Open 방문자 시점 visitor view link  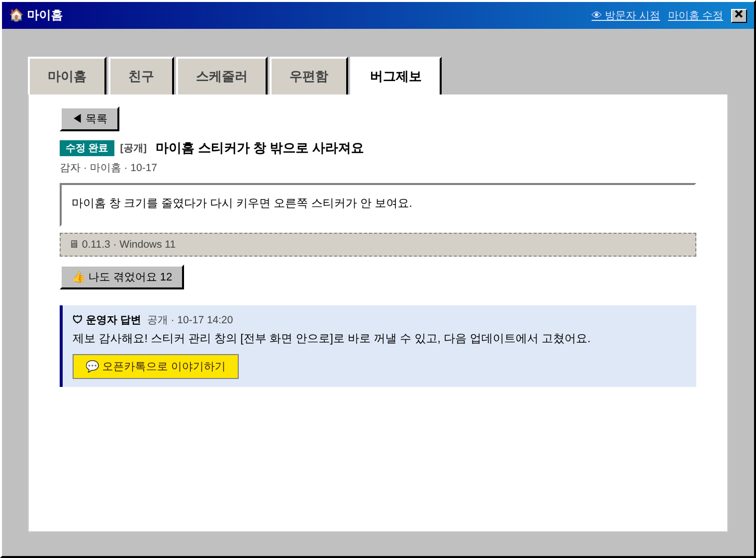click(625, 15)
